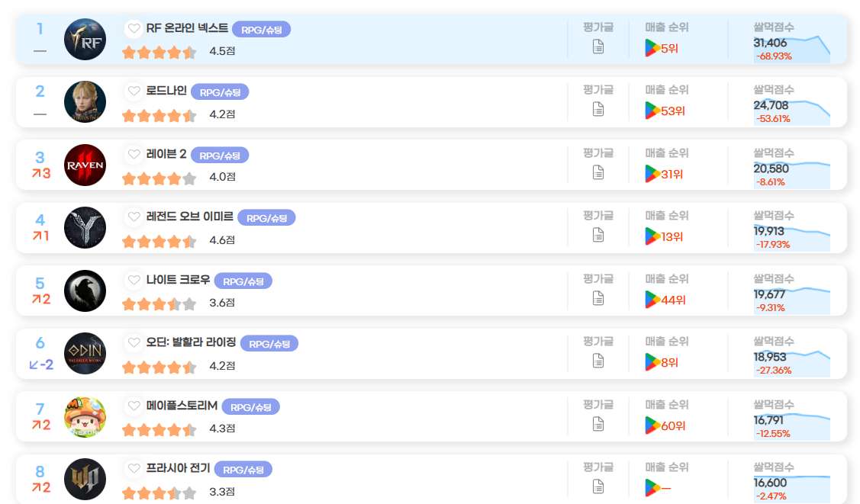Open the 로드나인 title link
860x504 pixels.
[166, 91]
